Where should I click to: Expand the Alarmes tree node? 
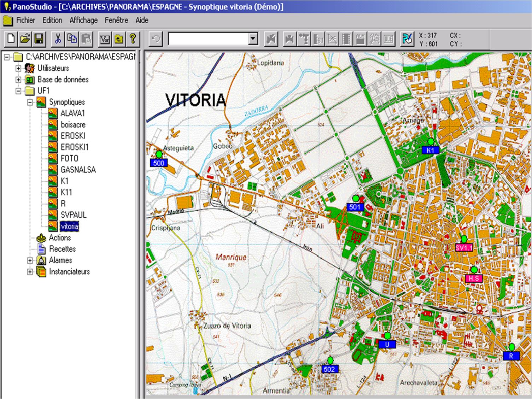tap(30, 260)
